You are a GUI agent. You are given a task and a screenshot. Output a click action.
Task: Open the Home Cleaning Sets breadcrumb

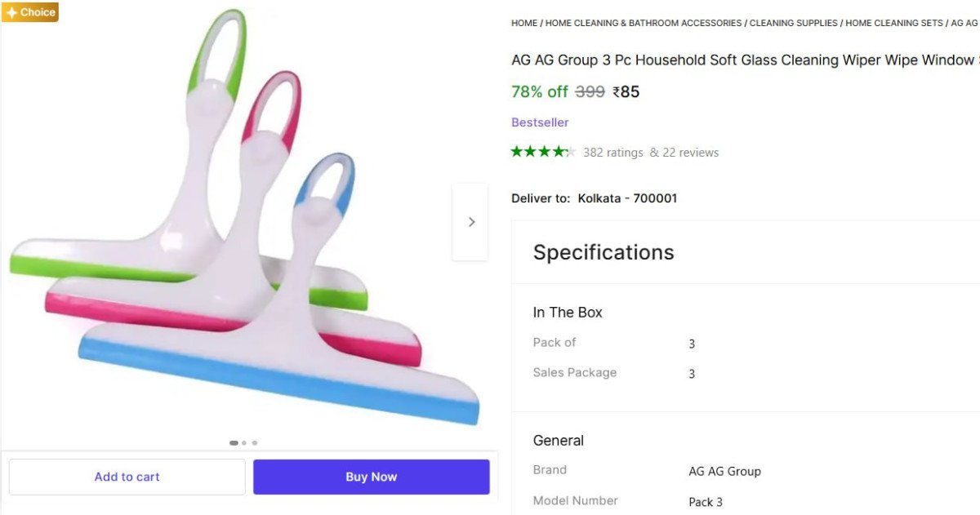tap(894, 23)
